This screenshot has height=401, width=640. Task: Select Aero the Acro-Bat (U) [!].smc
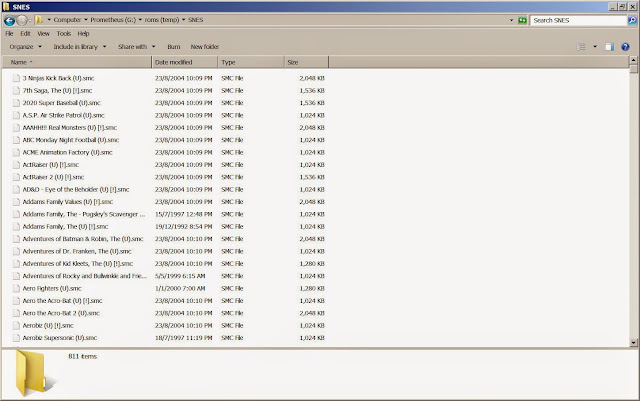pyautogui.click(x=62, y=301)
